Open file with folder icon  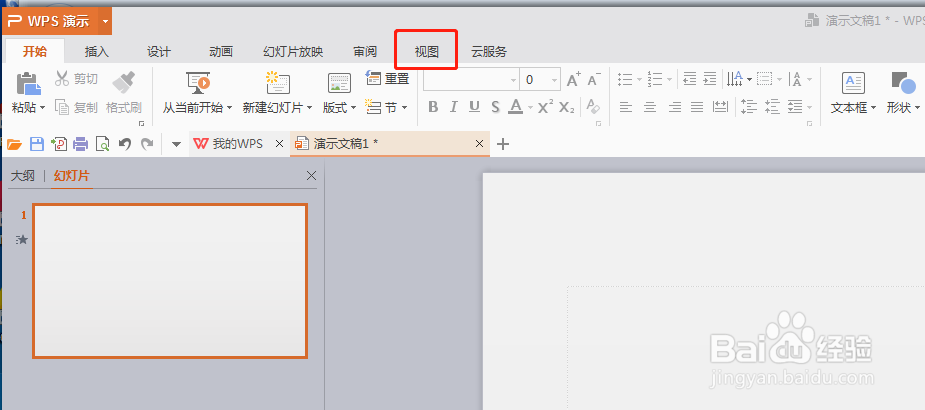14,144
